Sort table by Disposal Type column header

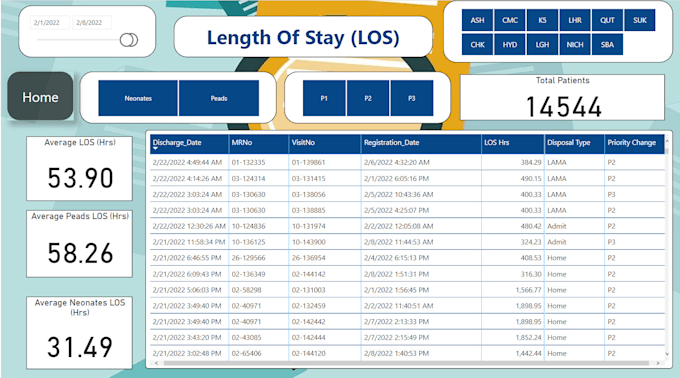click(x=574, y=144)
